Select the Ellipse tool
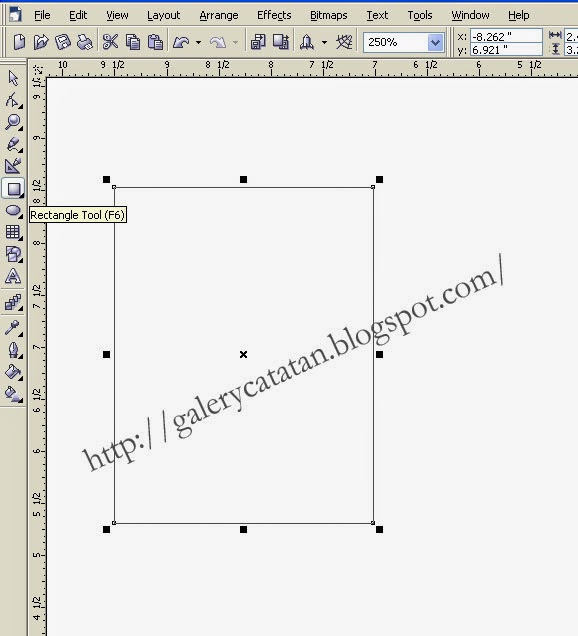 tap(13, 211)
